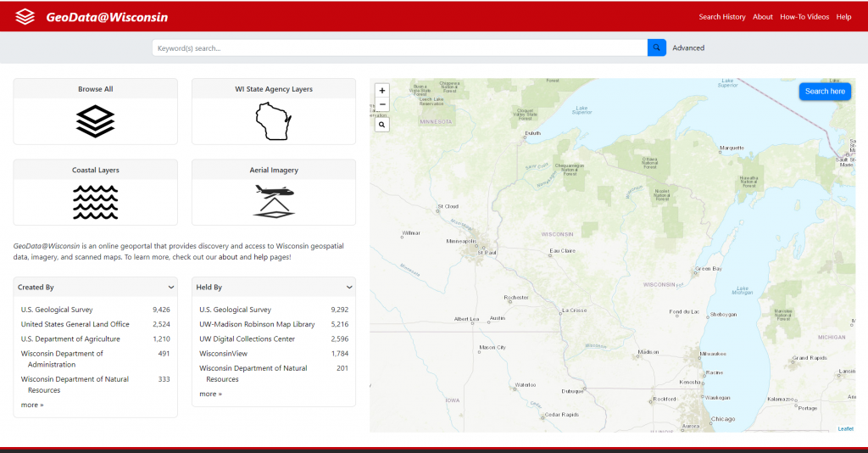Open Browse All layers stack icon

pos(95,120)
